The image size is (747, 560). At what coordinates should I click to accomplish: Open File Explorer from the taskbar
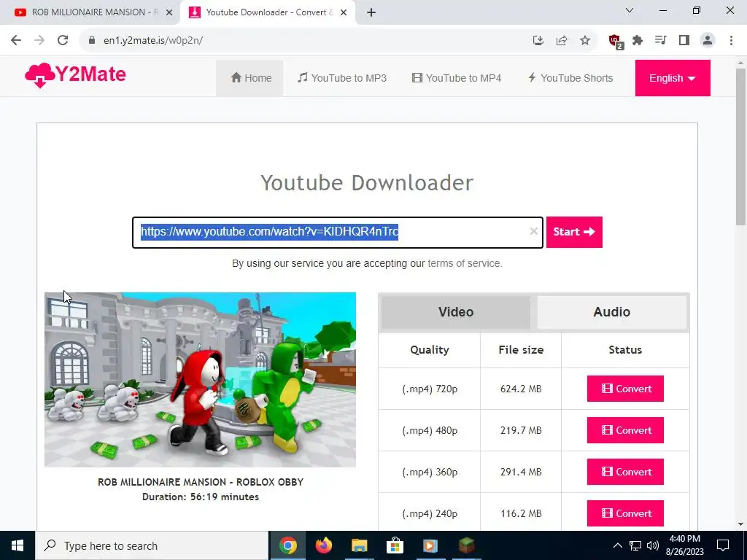pyautogui.click(x=359, y=545)
